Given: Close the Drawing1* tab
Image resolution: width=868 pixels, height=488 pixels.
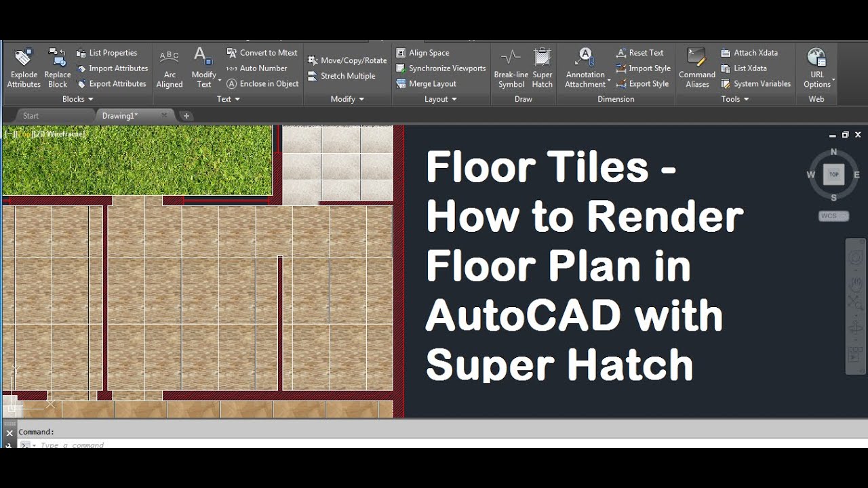Looking at the screenshot, I should coord(164,116).
